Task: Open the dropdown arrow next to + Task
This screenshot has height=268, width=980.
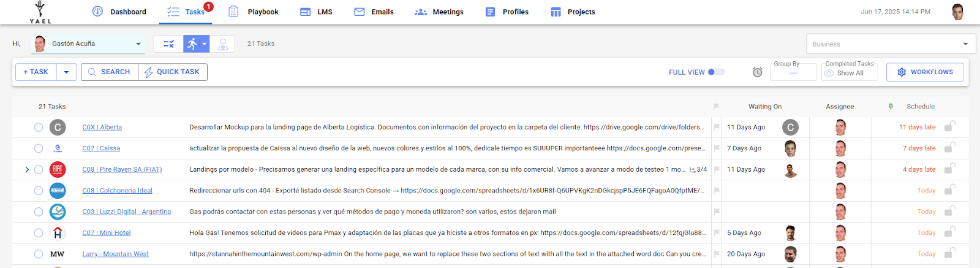Action: [66, 72]
